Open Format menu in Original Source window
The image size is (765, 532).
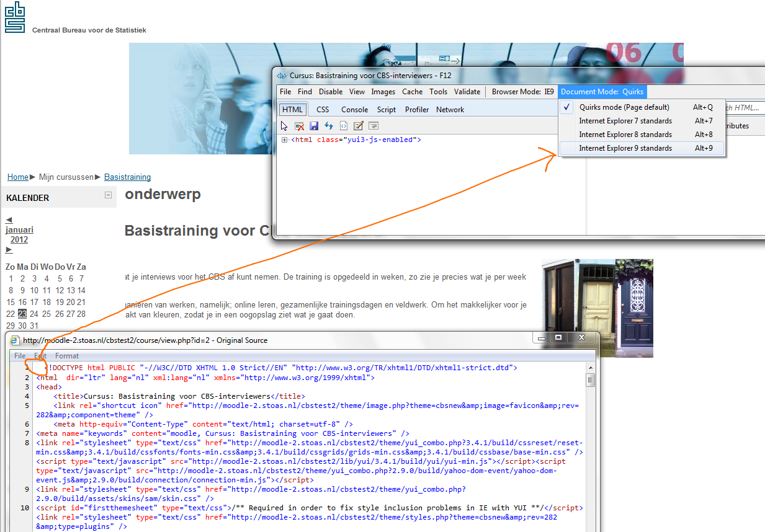67,356
